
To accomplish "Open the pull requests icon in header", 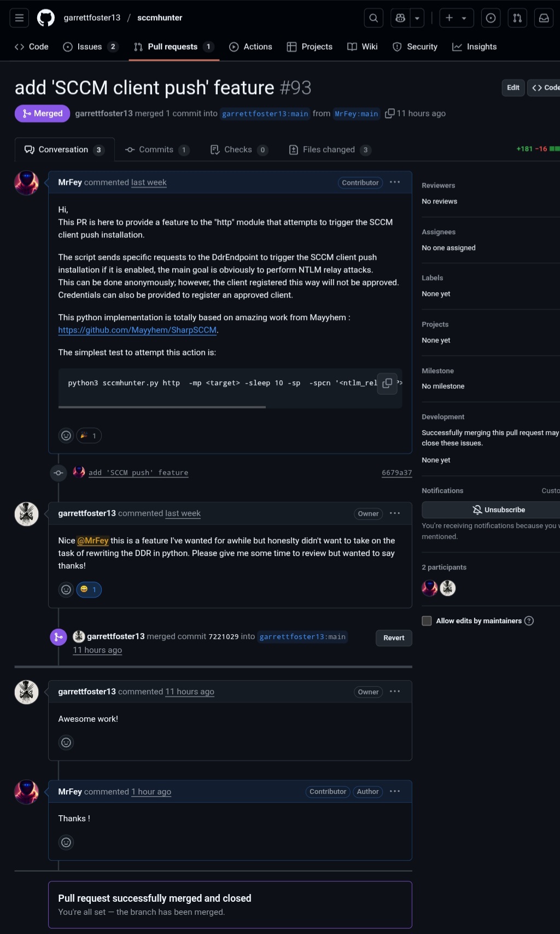I will pyautogui.click(x=517, y=18).
